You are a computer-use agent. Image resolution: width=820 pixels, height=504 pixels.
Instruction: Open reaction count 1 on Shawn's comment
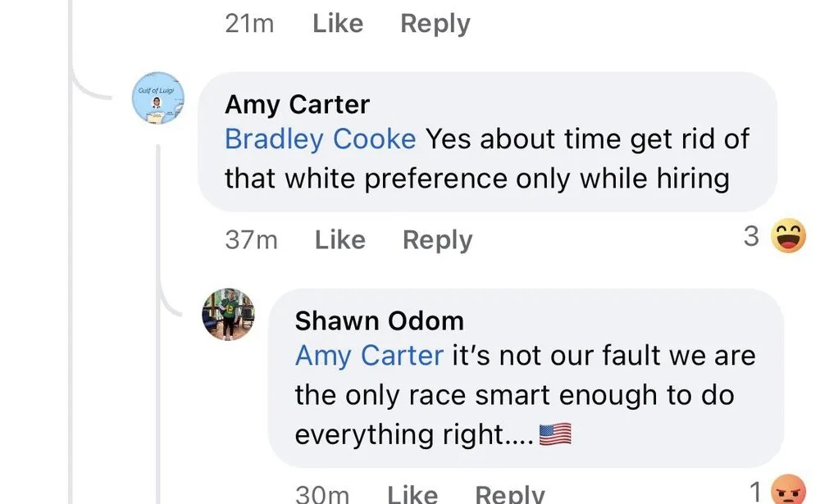click(755, 492)
